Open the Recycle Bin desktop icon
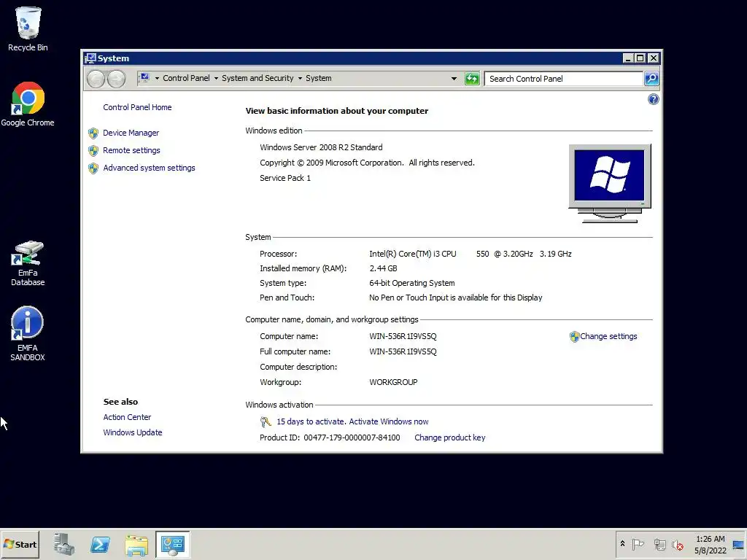This screenshot has width=747, height=560. tap(28, 28)
